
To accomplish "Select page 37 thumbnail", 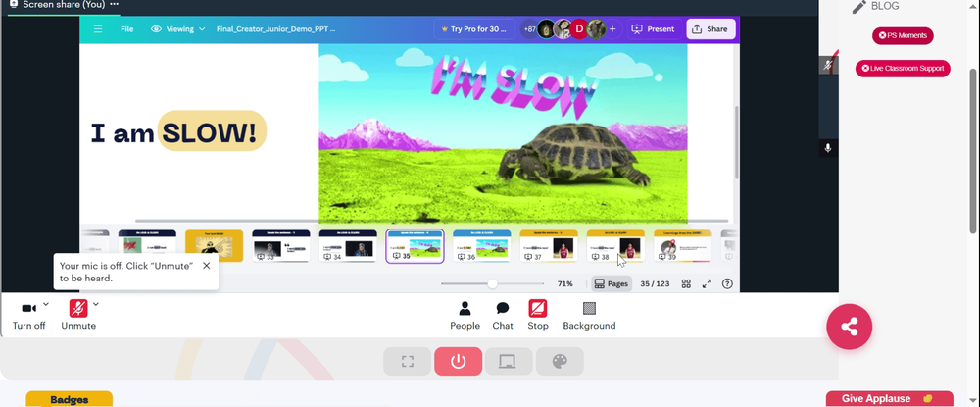I will point(549,246).
